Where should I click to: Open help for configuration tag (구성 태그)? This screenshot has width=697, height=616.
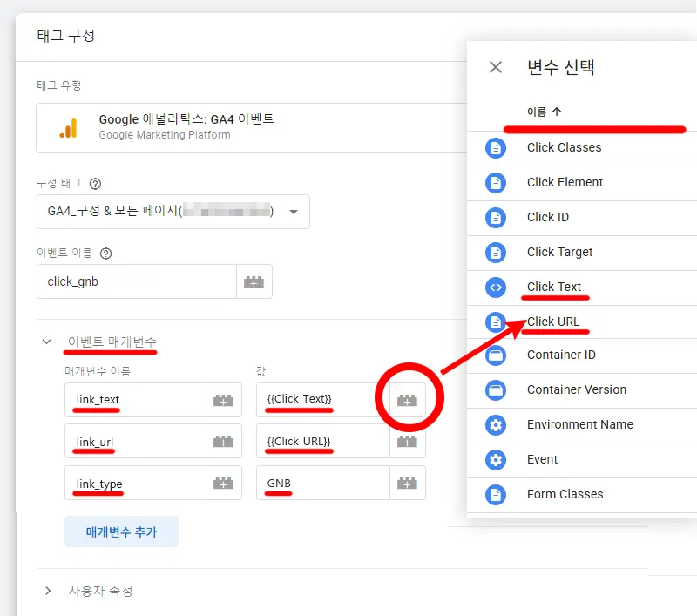pyautogui.click(x=95, y=184)
